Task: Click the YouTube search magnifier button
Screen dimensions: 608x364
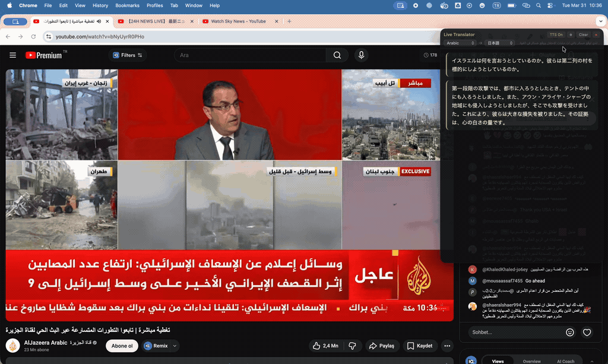Action: tap(337, 55)
